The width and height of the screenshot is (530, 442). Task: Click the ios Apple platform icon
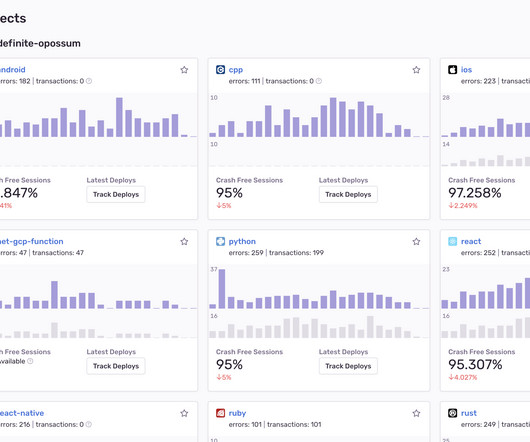pos(453,70)
